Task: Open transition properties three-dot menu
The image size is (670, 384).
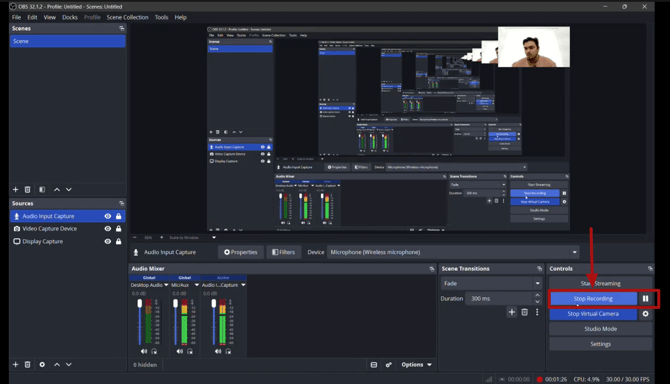Action: click(537, 312)
